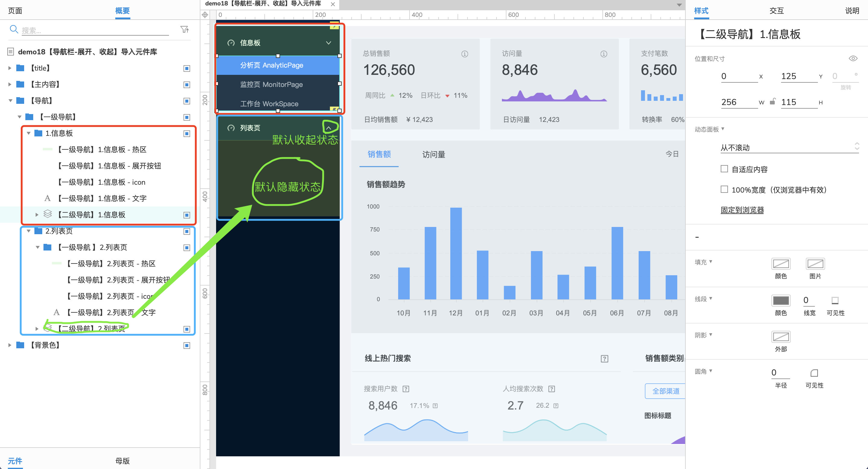Click the yellow note marker at panel top
Screen dimensions: 868x469
[x=334, y=25]
